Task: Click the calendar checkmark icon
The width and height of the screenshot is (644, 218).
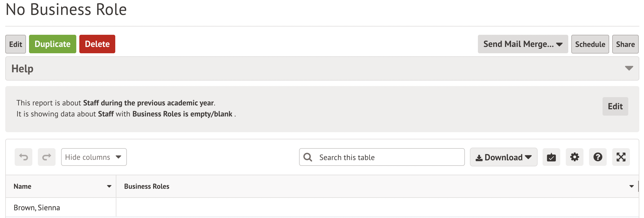Action: click(x=551, y=157)
